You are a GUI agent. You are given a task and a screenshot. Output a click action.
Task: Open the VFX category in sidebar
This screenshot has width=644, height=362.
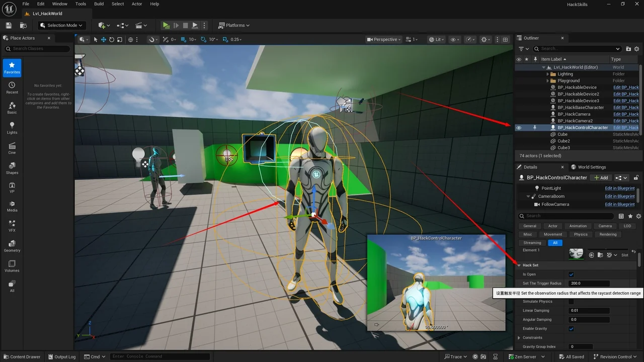pos(12,226)
